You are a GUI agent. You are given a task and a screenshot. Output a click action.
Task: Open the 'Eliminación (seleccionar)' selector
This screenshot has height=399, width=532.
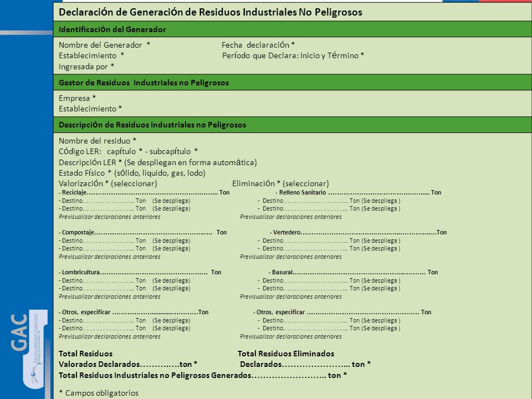(280, 183)
